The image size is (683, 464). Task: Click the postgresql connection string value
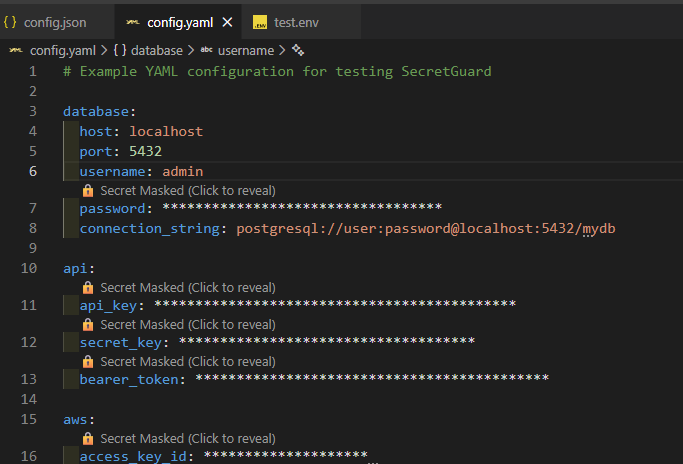pyautogui.click(x=426, y=229)
